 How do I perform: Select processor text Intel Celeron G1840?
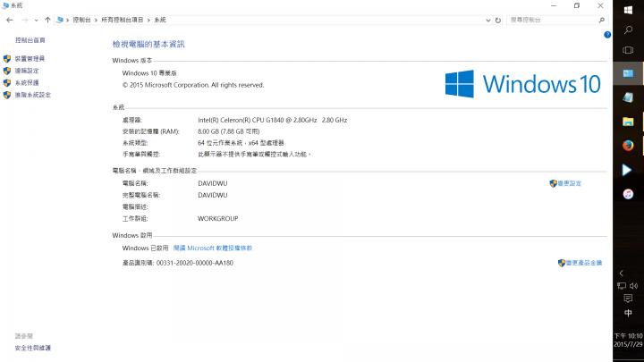point(272,120)
